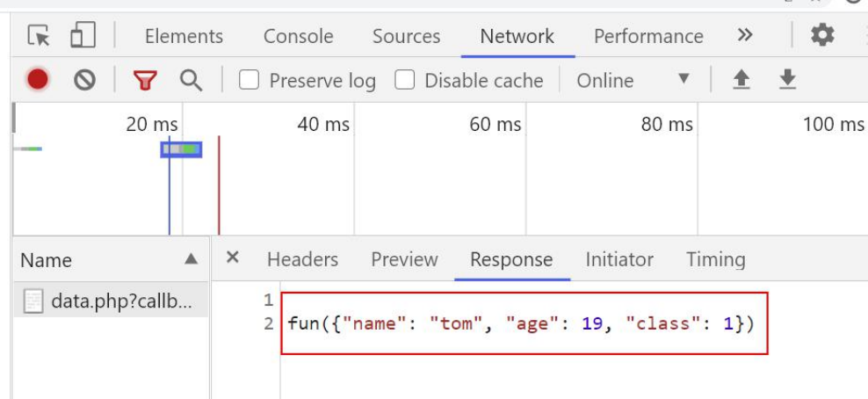Enable the Disable cache checkbox
The image size is (868, 399).
pyautogui.click(x=404, y=81)
